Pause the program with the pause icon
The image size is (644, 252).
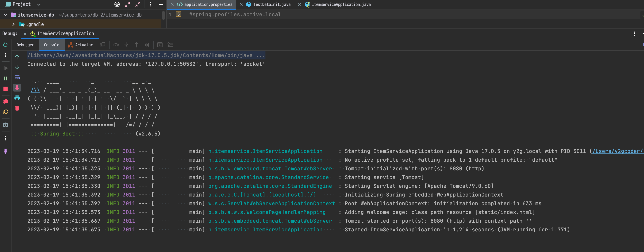click(5, 78)
